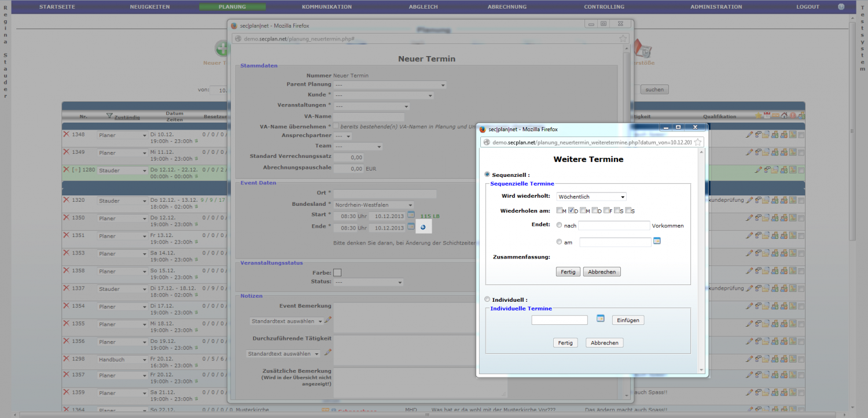Click the Farbe color swatch box
This screenshot has width=868, height=418.
pyautogui.click(x=337, y=272)
